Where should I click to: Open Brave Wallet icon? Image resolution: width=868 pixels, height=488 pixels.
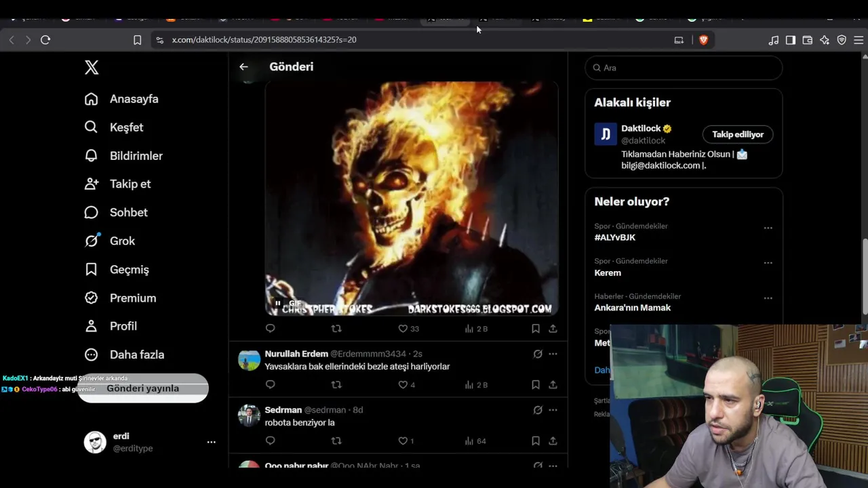808,40
